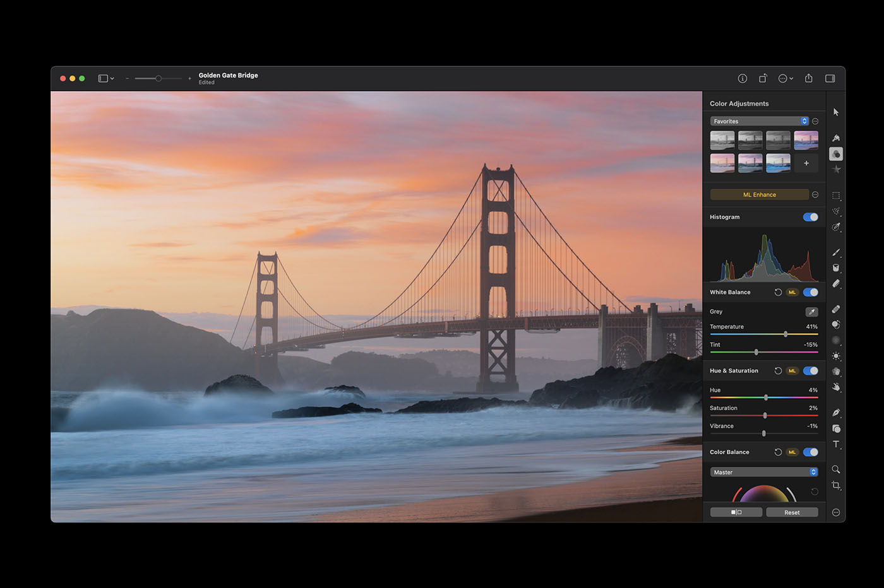Enable ML for Hue & Saturation
Image resolution: width=884 pixels, height=588 pixels.
[x=792, y=371]
